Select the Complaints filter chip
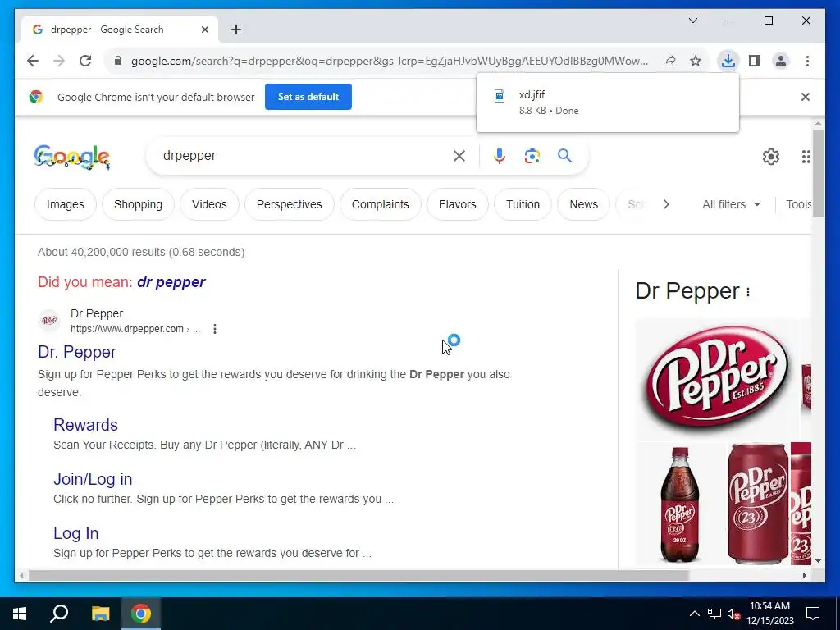The height and width of the screenshot is (630, 840). (x=381, y=204)
